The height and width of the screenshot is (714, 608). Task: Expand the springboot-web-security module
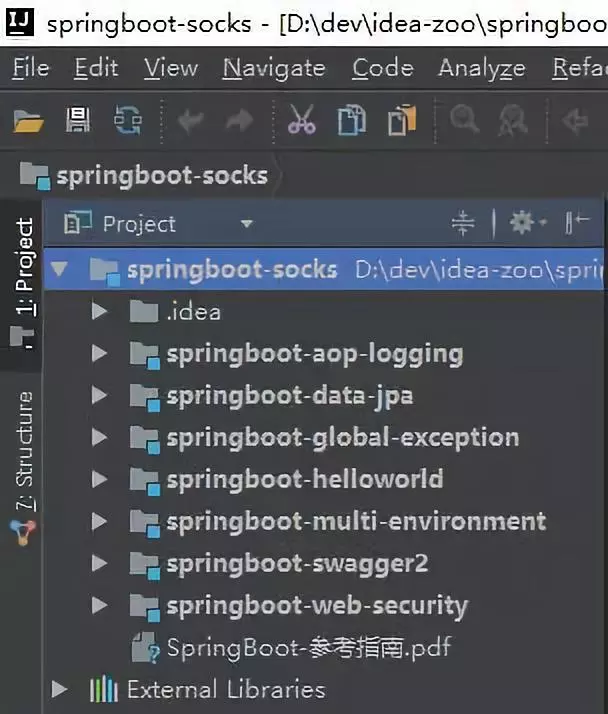tap(99, 605)
